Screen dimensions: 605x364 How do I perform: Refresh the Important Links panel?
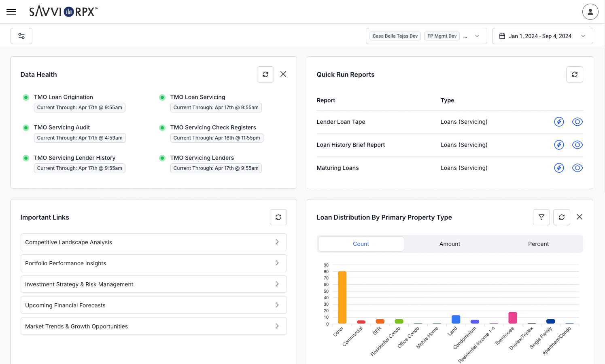[278, 217]
